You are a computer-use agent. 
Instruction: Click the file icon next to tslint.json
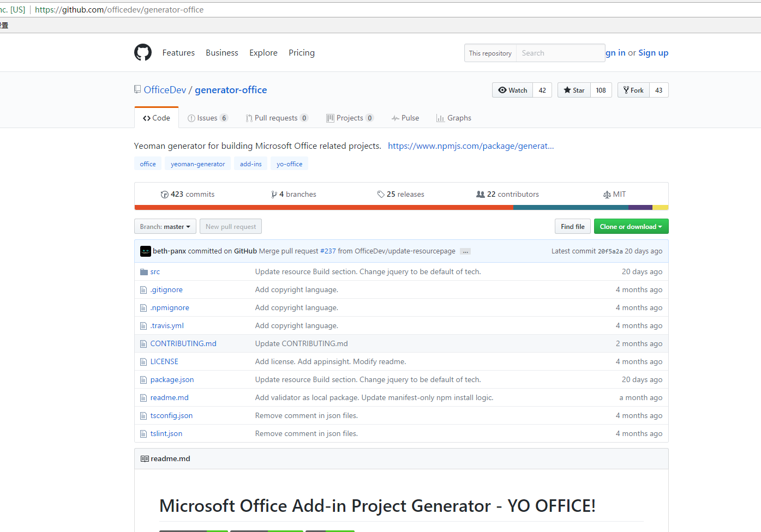pyautogui.click(x=143, y=434)
